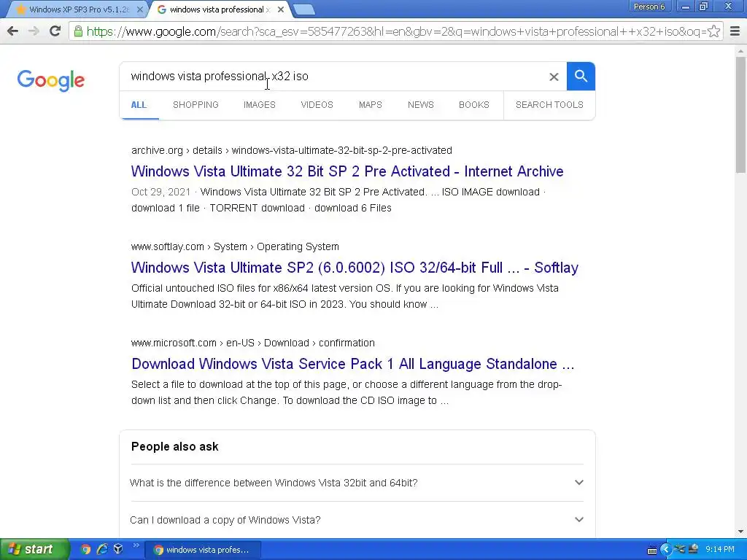Click the scrollbar down arrow
This screenshot has width=747, height=560.
(x=741, y=532)
